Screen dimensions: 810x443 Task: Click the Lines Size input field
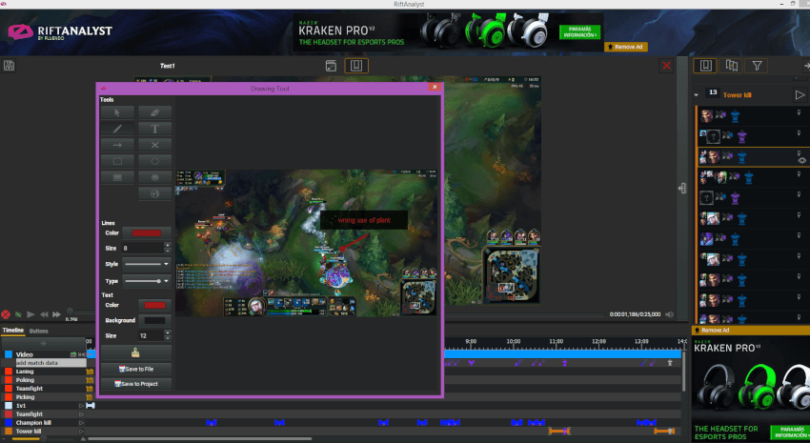point(143,248)
